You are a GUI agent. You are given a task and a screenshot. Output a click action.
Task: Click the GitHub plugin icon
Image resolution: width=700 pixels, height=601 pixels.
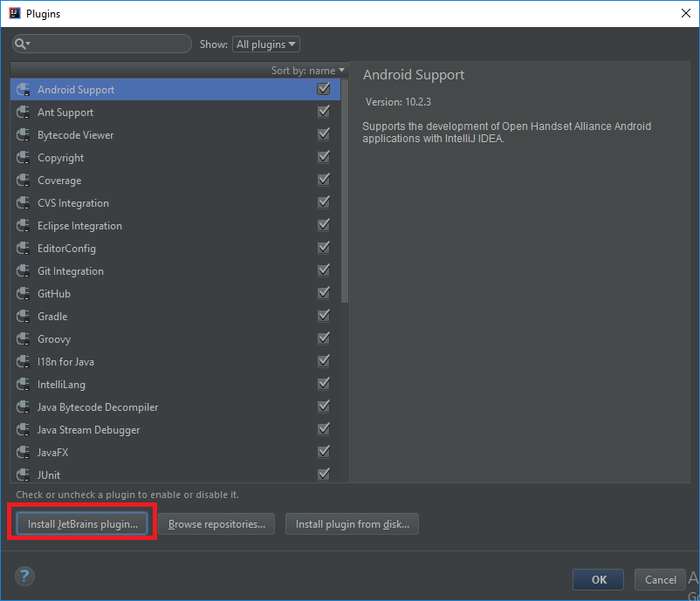pyautogui.click(x=24, y=294)
